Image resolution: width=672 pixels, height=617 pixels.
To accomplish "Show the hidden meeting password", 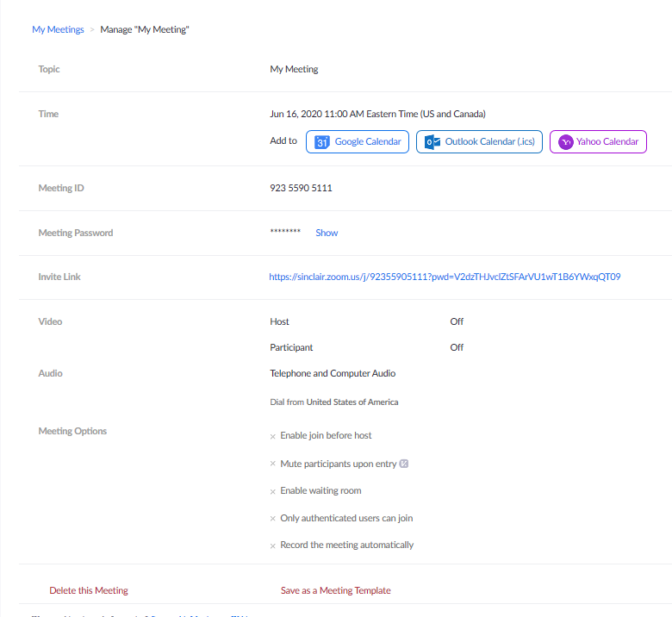I will pos(327,233).
